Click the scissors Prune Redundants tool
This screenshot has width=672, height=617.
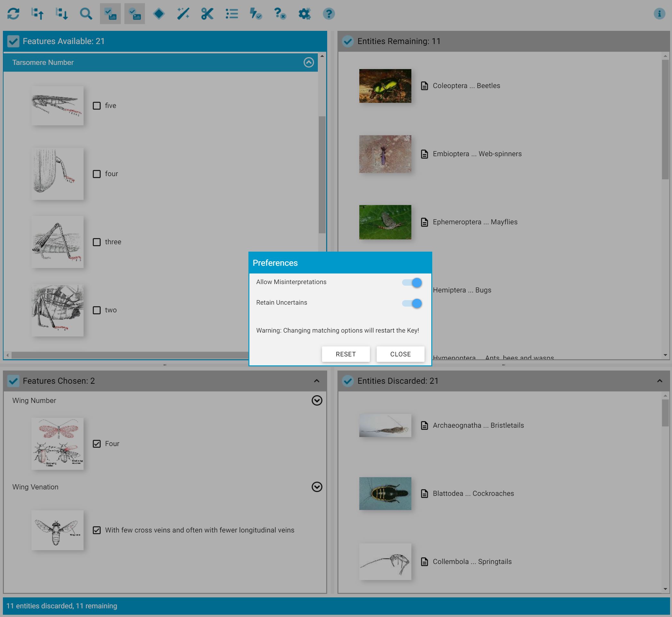coord(207,14)
